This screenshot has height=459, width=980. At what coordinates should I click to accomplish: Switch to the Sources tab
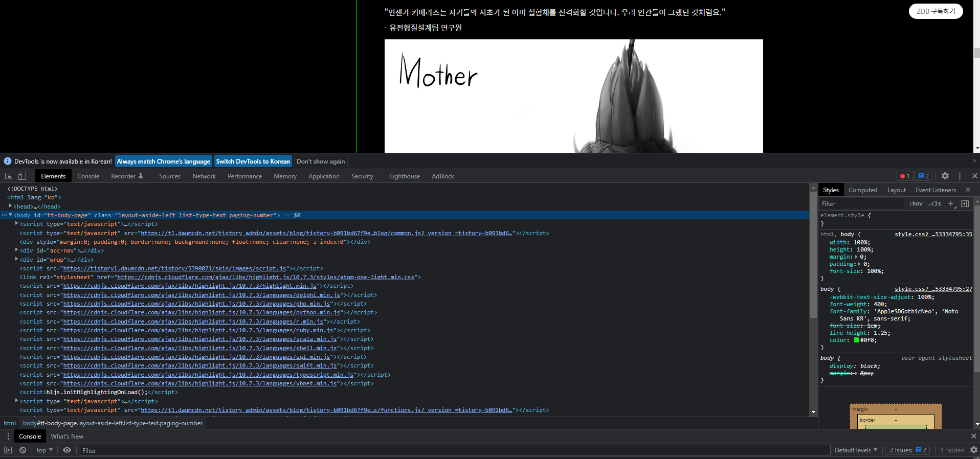click(x=169, y=176)
